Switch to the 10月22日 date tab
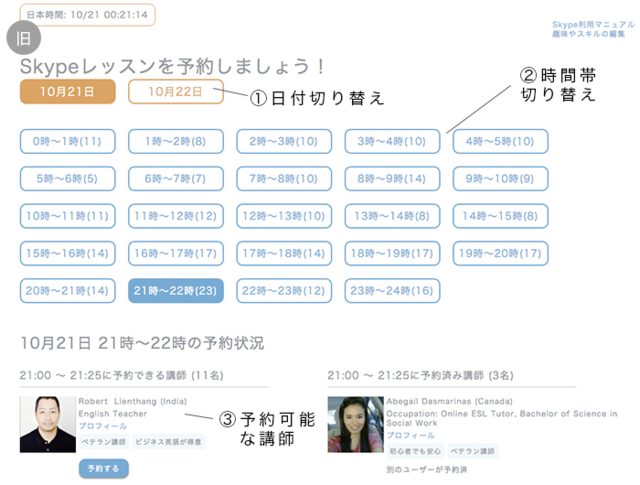The width and height of the screenshot is (640, 485). 175,92
